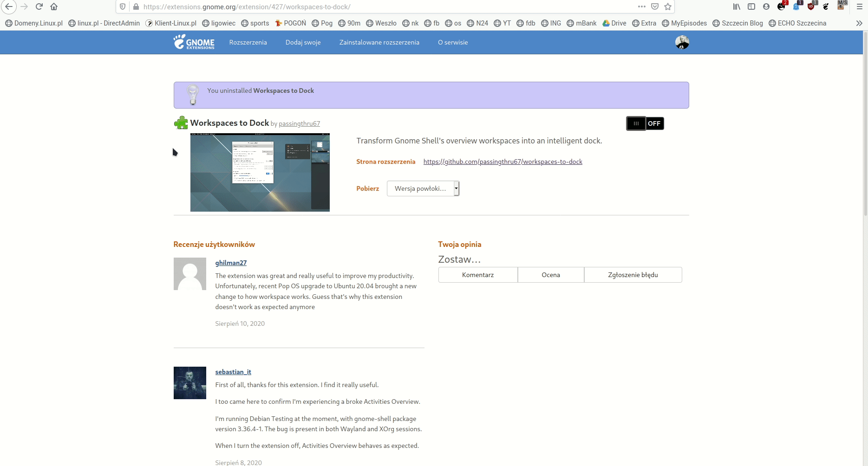Open the POGOŃ bookmark

[x=290, y=23]
